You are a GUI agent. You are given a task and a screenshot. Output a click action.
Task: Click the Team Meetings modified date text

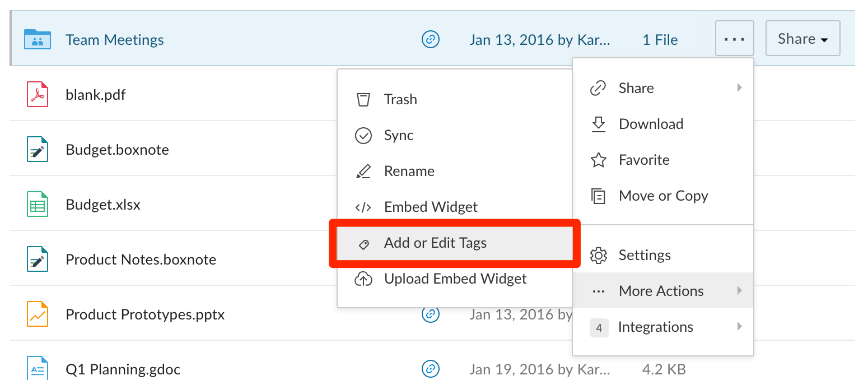click(540, 40)
